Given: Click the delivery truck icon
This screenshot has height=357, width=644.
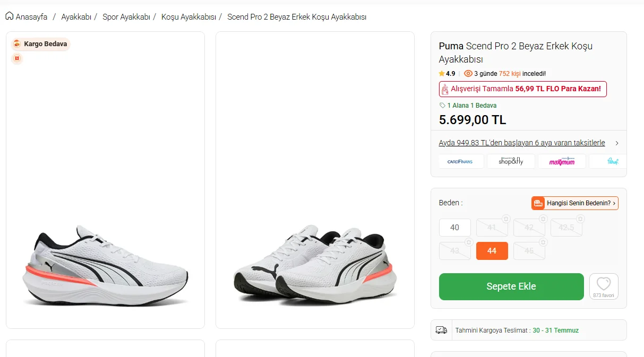Looking at the screenshot, I should (x=441, y=330).
